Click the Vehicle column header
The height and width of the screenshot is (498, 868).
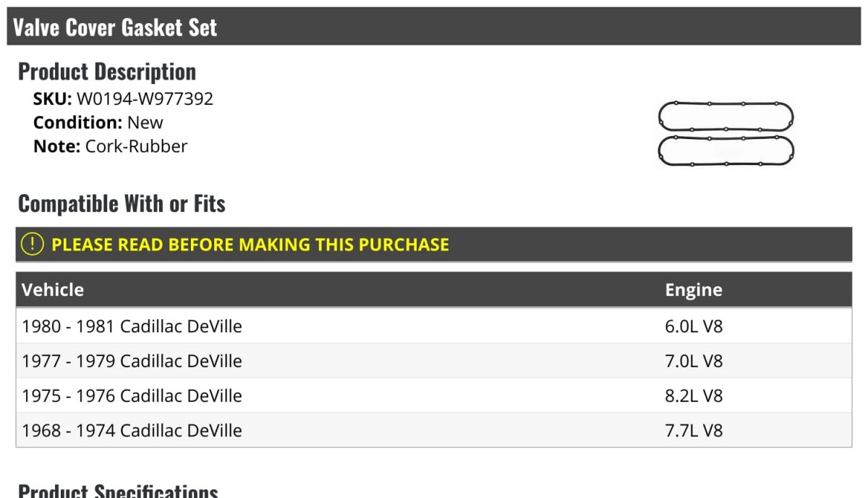[x=53, y=290]
